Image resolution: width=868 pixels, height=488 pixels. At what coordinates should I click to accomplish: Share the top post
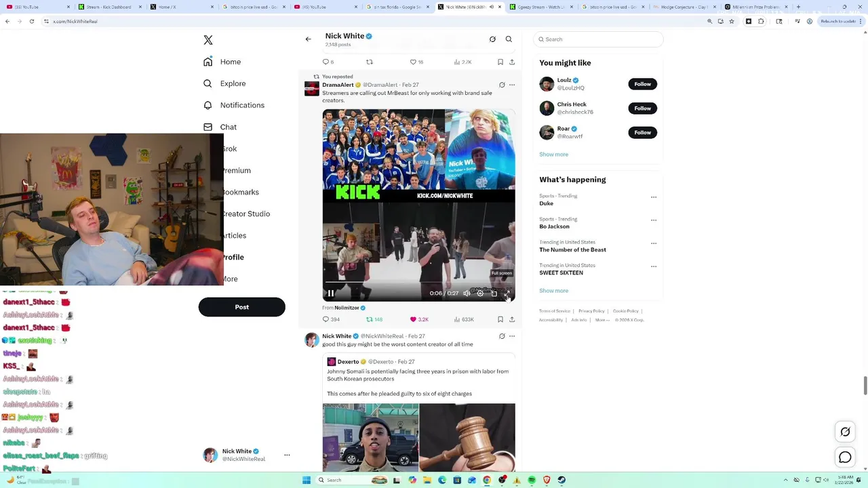tap(512, 62)
